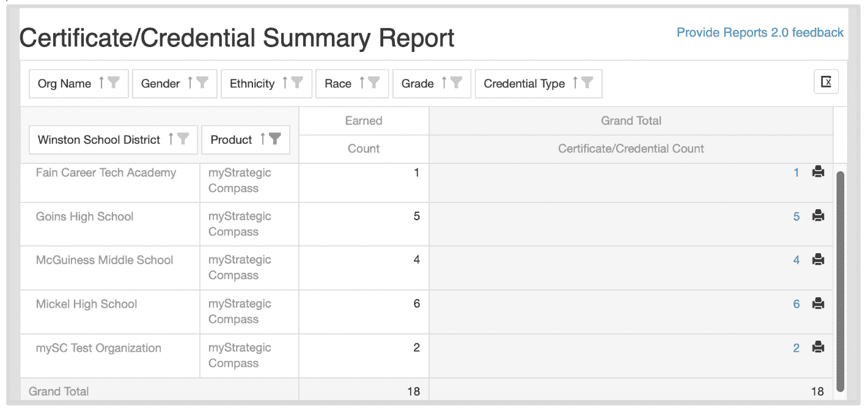Click print icon for Goins High School row
Viewport: 868px width, 411px height.
pyautogui.click(x=818, y=216)
